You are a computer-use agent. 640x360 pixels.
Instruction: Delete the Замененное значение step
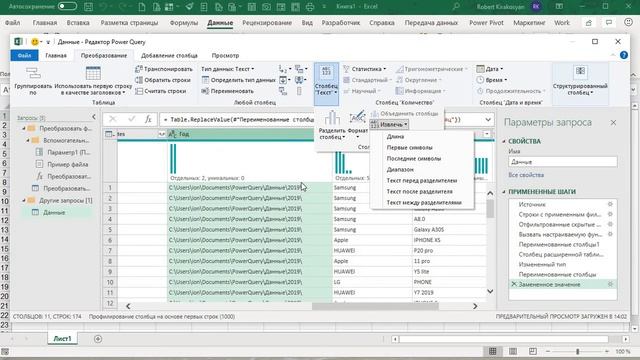(514, 284)
